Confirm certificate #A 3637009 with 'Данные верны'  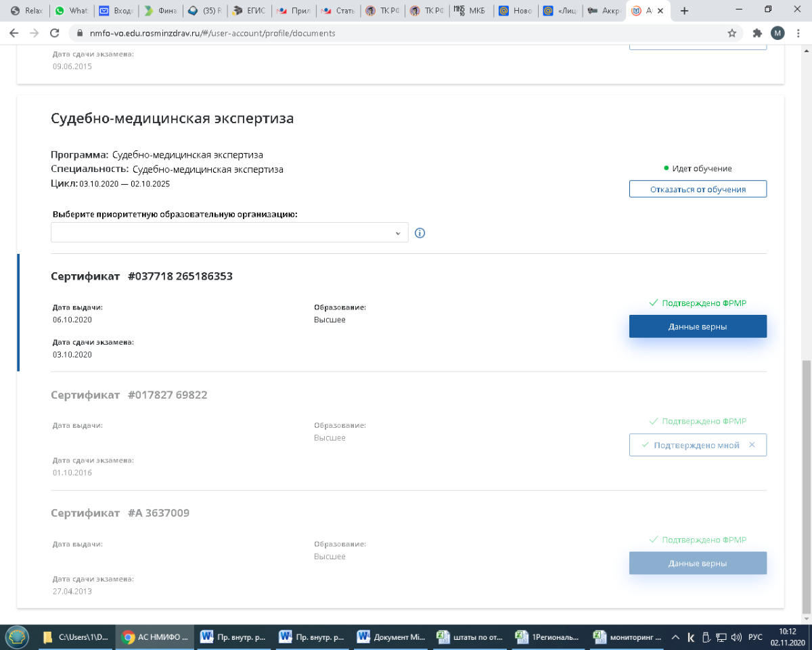coord(698,563)
